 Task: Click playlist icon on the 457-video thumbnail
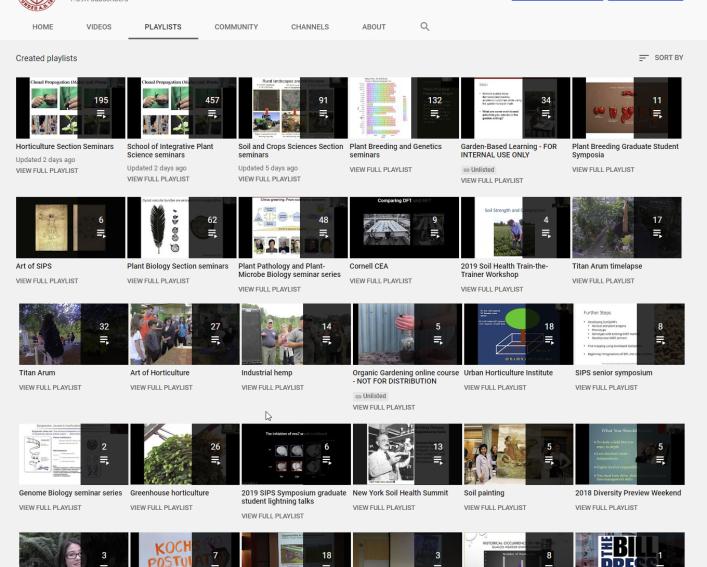tap(212, 114)
